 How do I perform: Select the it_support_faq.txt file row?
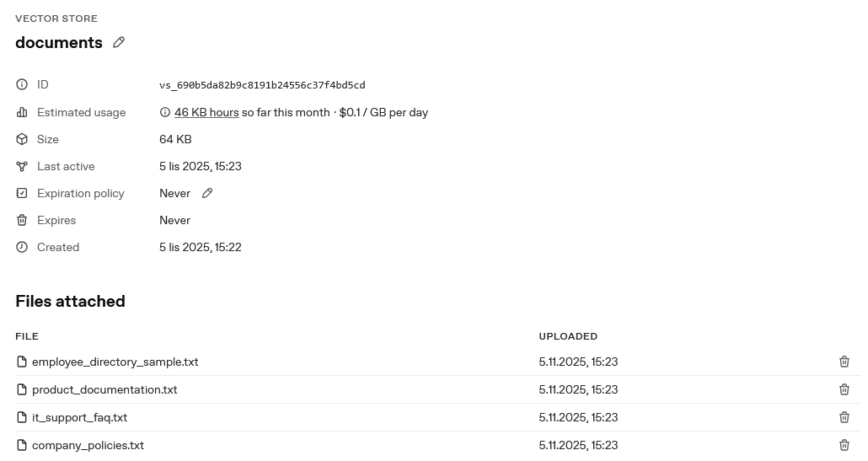click(79, 417)
